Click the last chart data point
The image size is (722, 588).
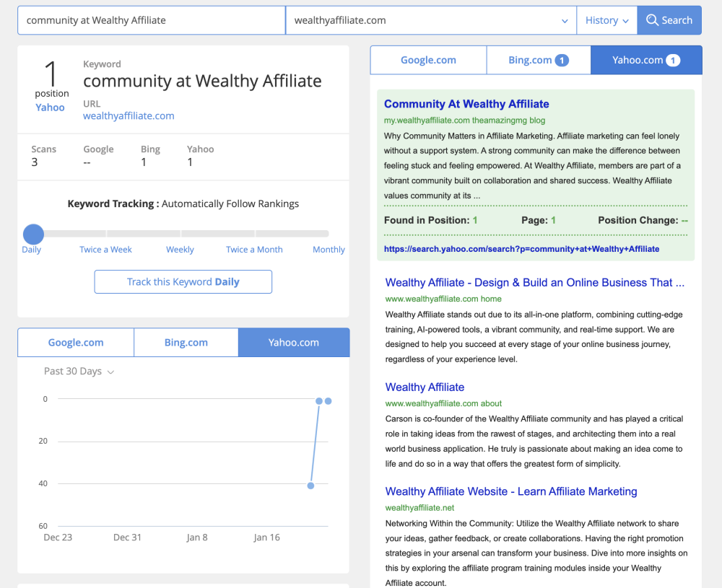[x=328, y=401]
